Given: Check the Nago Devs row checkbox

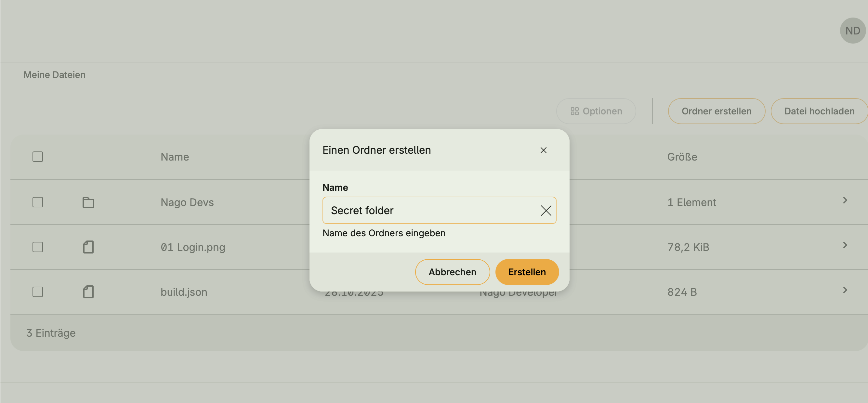Looking at the screenshot, I should [x=38, y=202].
